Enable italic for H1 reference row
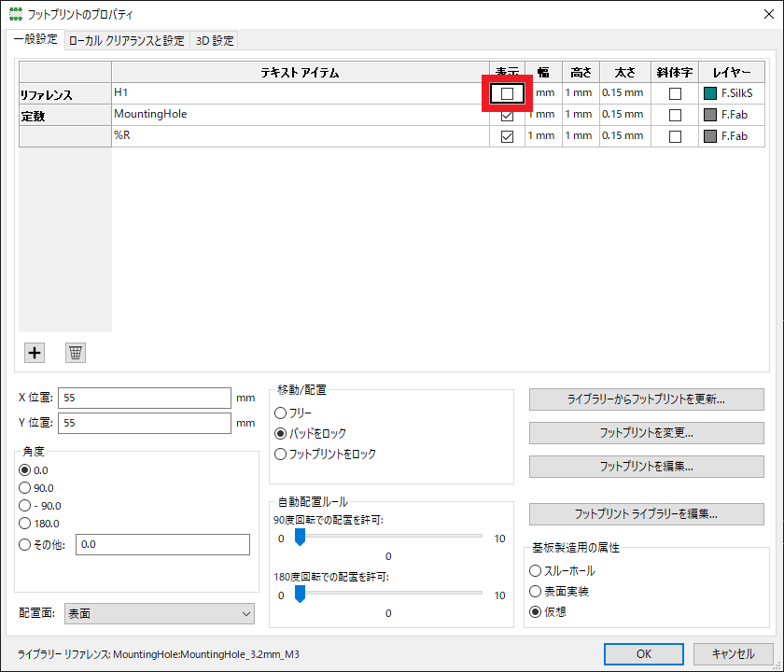Image resolution: width=784 pixels, height=672 pixels. pyautogui.click(x=675, y=93)
